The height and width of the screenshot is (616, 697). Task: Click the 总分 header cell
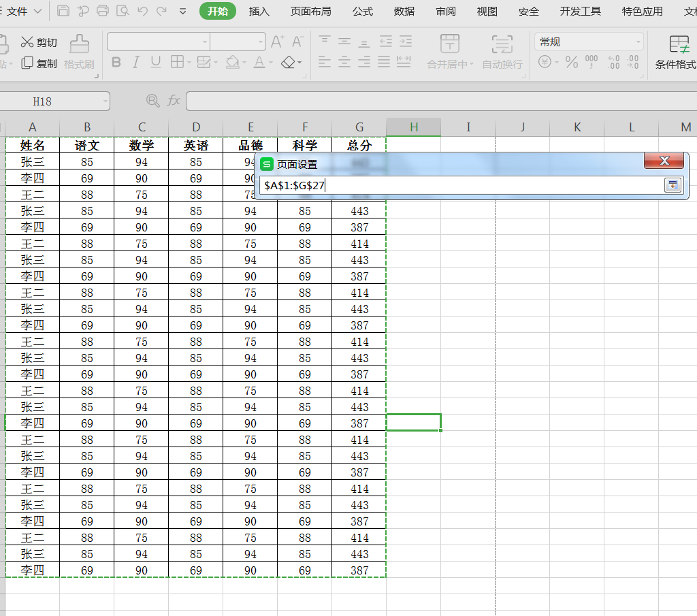tap(359, 146)
